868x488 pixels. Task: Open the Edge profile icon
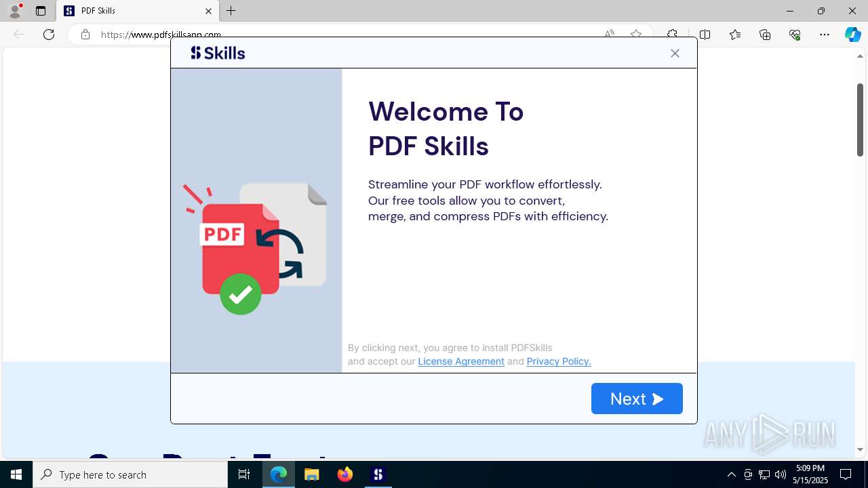(15, 11)
